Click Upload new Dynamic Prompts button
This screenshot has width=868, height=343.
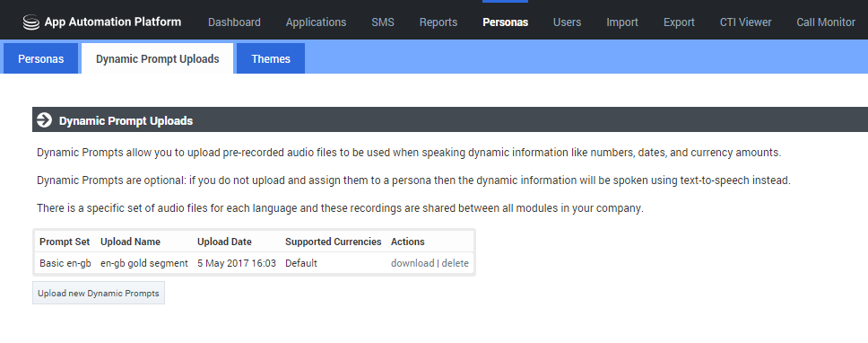coord(99,293)
